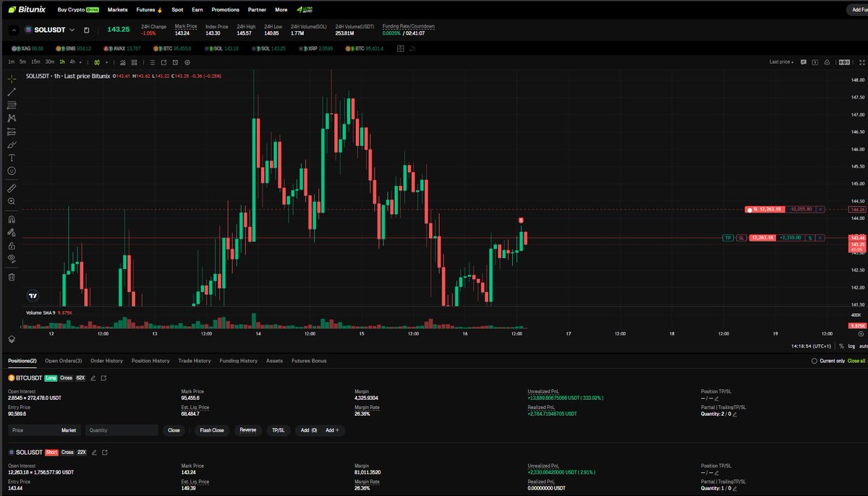Viewport: 868px width, 496px height.
Task: Select the 1m timeframe
Action: click(12, 62)
